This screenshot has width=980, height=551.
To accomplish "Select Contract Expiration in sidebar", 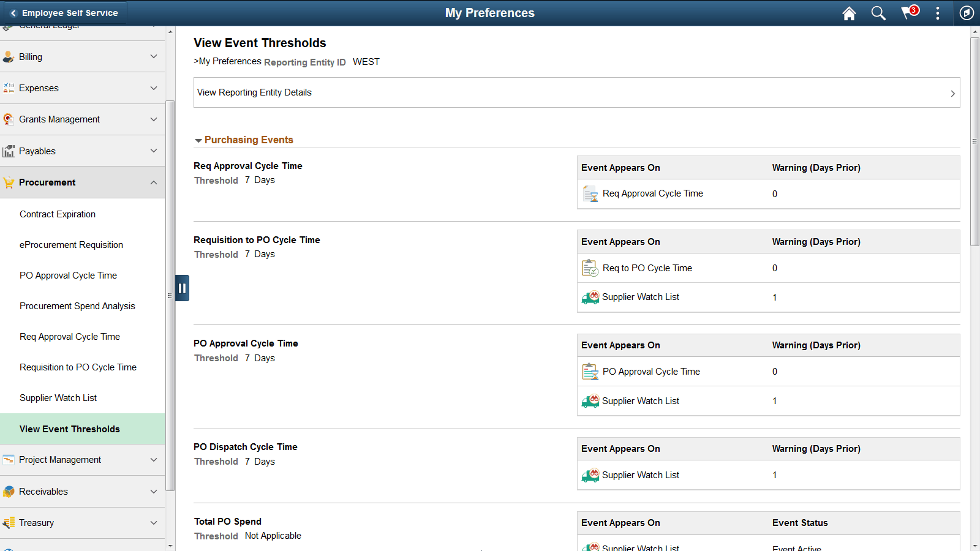I will tap(58, 214).
